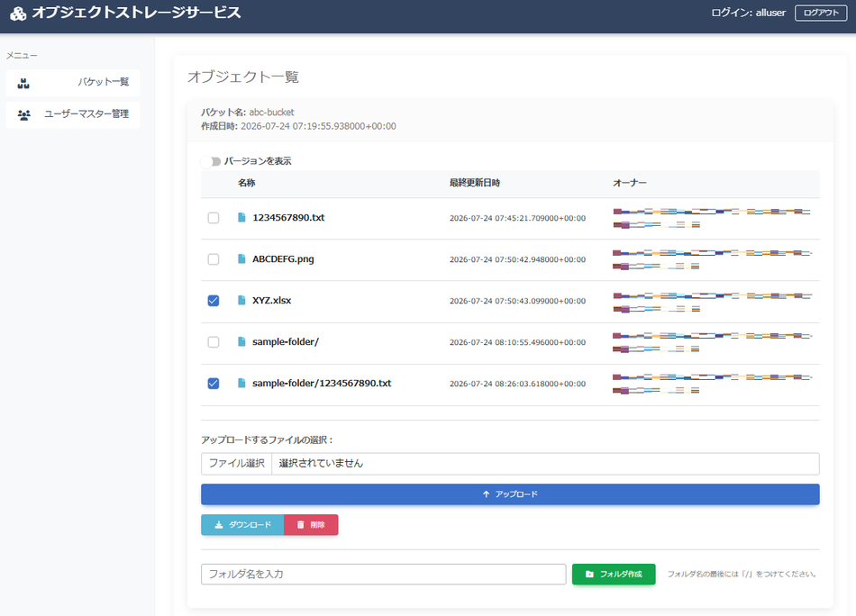This screenshot has width=856, height=616.
Task: Click the オブジェクト一覧 page heading
Action: 243,77
